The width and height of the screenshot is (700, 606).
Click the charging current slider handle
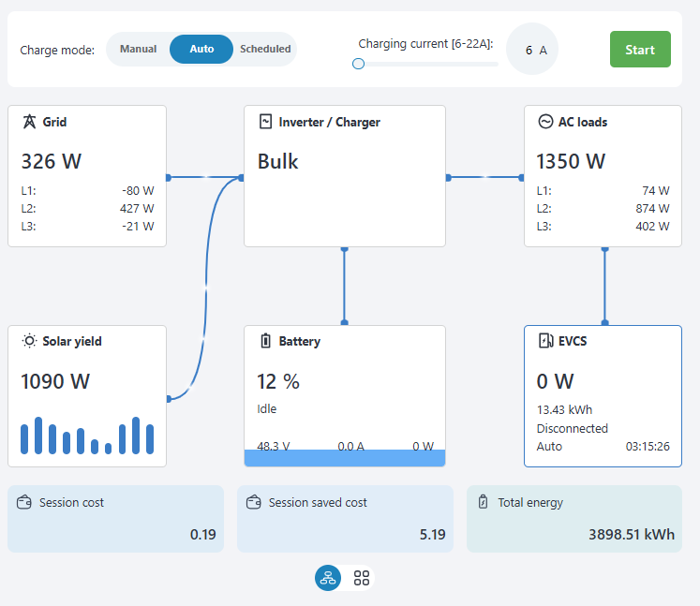tap(358, 64)
